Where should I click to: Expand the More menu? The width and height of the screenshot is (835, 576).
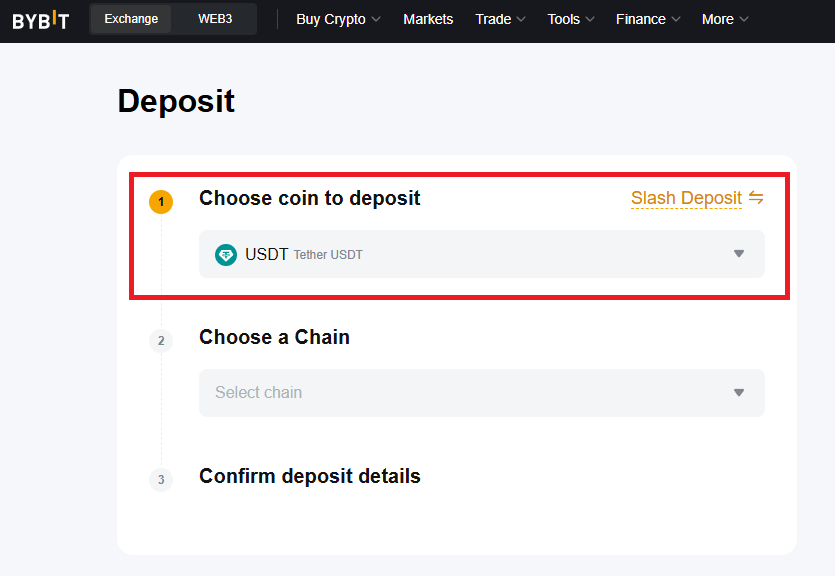click(x=725, y=20)
